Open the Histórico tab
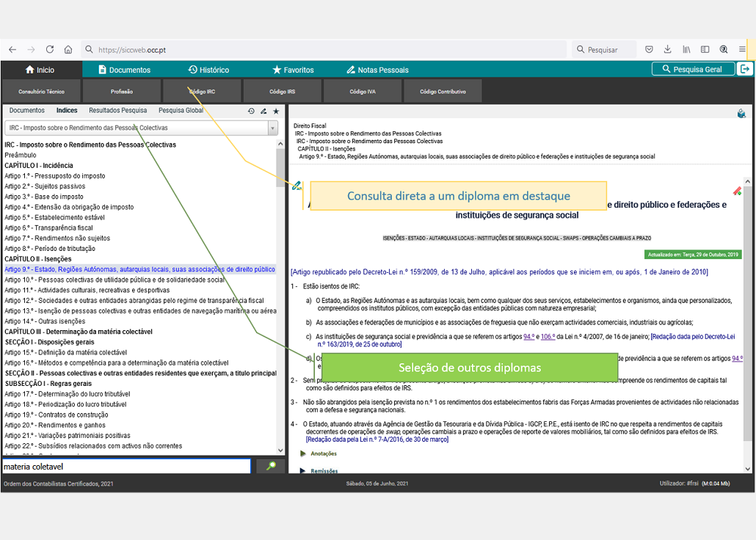 [208, 70]
